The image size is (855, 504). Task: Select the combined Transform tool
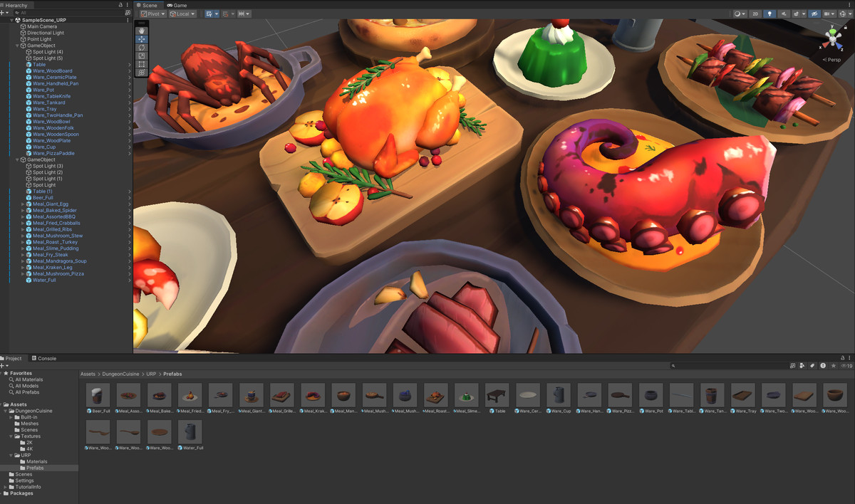pos(142,72)
